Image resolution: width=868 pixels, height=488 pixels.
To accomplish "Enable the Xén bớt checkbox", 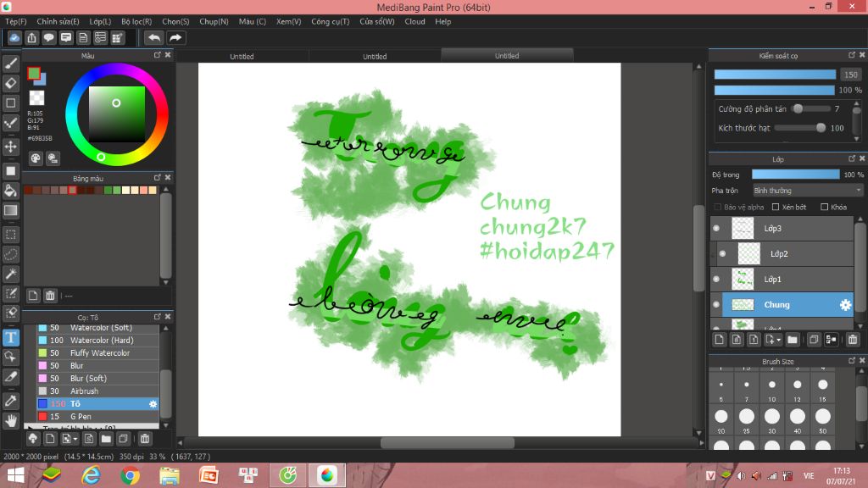I will coord(776,207).
